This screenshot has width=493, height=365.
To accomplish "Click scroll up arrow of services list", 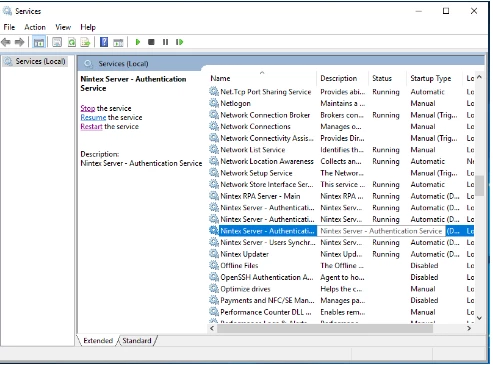I will (479, 77).
